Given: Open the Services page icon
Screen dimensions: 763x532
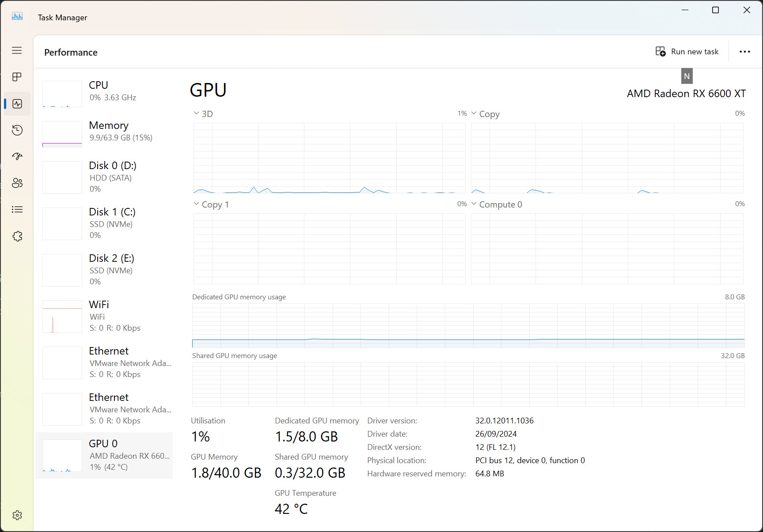Looking at the screenshot, I should pos(17,236).
